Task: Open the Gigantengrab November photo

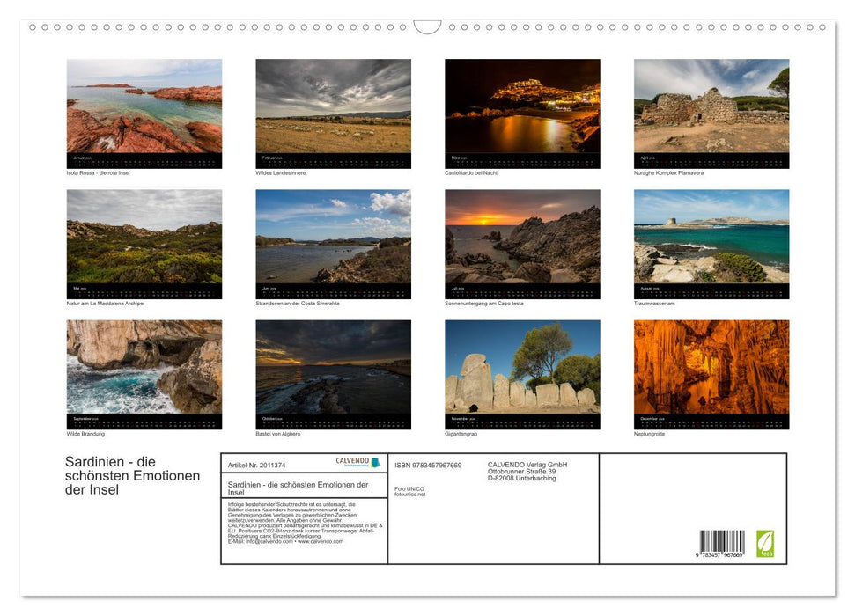Action: point(522,370)
